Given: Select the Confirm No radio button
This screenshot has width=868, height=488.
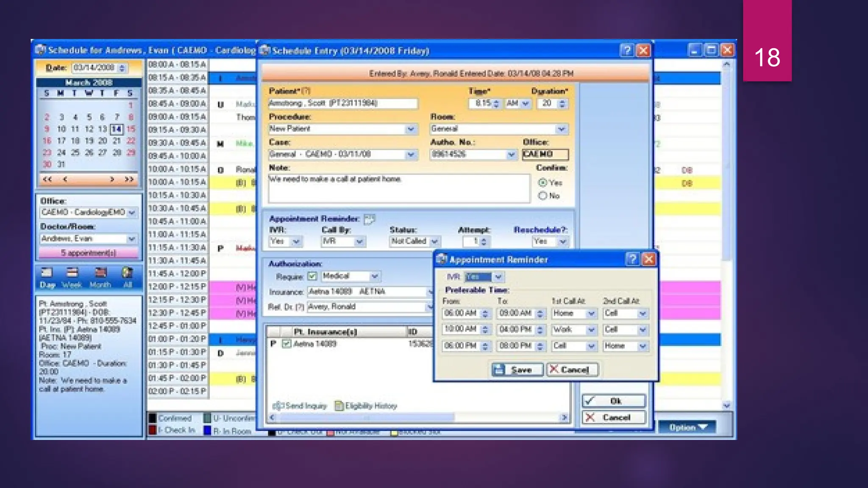Looking at the screenshot, I should [x=542, y=196].
